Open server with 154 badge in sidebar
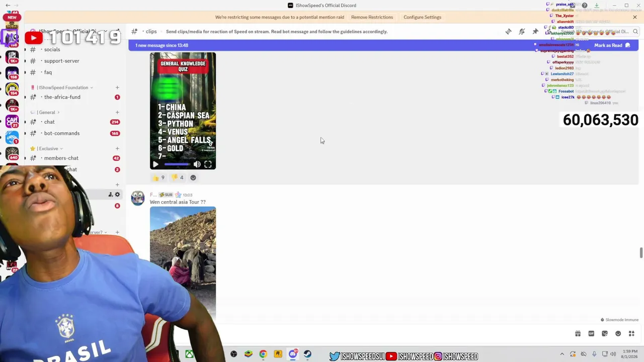The image size is (644, 362). 12,88
